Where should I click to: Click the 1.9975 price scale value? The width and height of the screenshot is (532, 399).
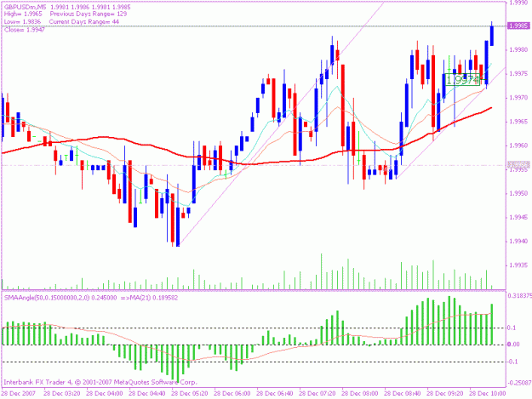[518, 74]
